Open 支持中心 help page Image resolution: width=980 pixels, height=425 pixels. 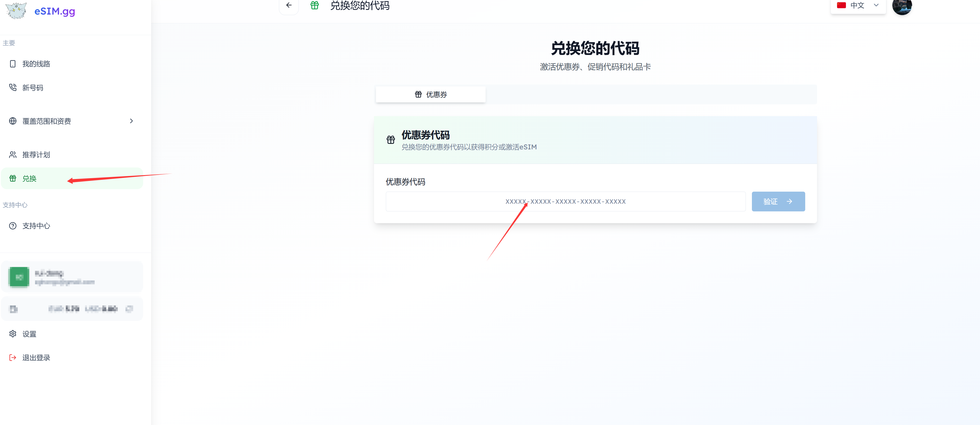coord(72,226)
